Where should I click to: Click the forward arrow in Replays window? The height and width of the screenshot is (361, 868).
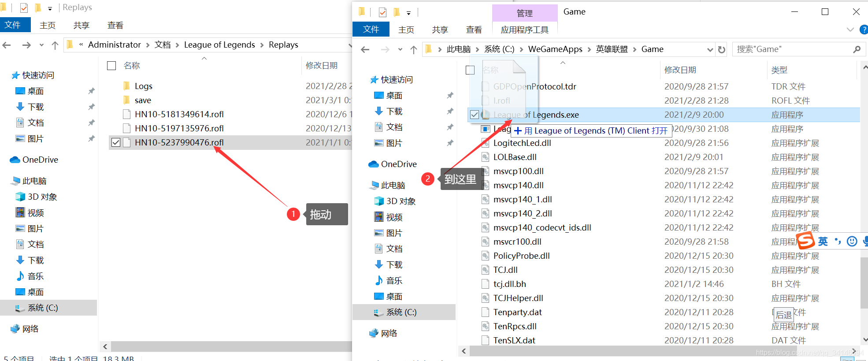(x=26, y=45)
